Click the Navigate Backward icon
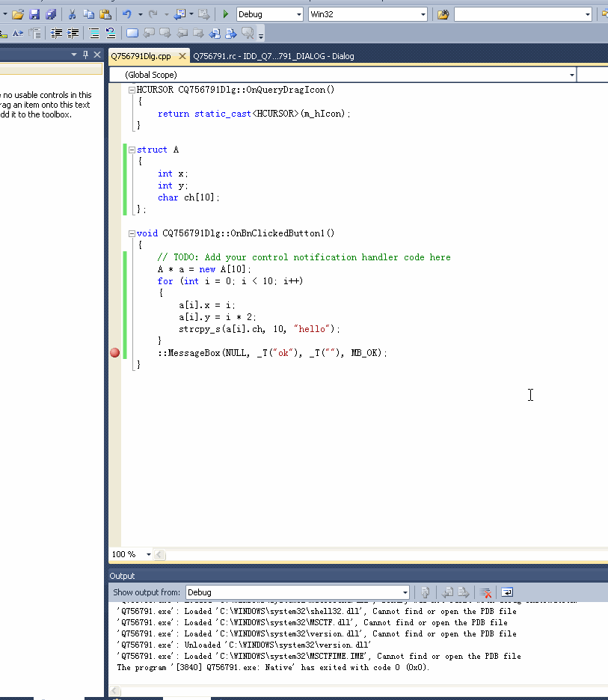This screenshot has height=700, width=608. point(180,14)
